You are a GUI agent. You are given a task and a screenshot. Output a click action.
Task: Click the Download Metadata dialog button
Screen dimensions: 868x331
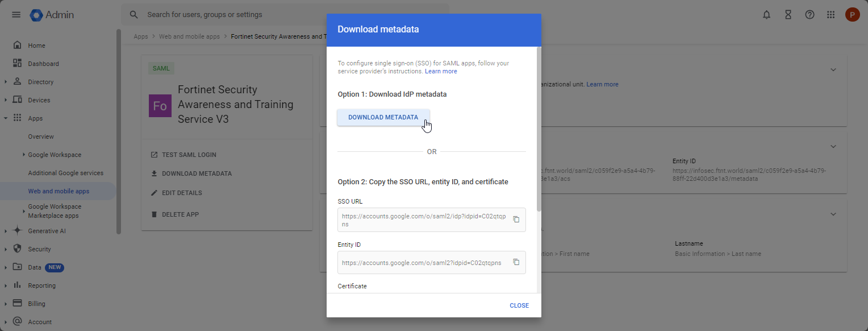tap(383, 117)
